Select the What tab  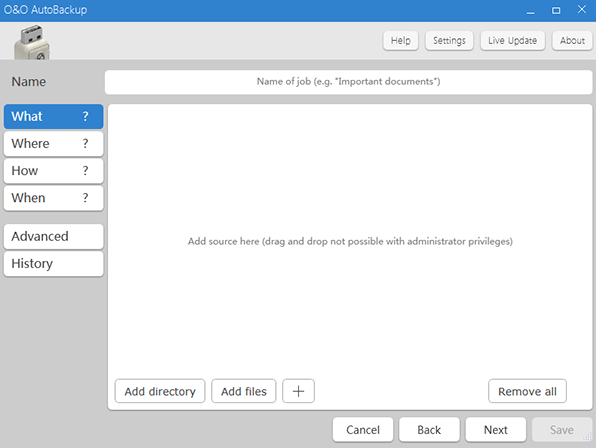[x=54, y=116]
